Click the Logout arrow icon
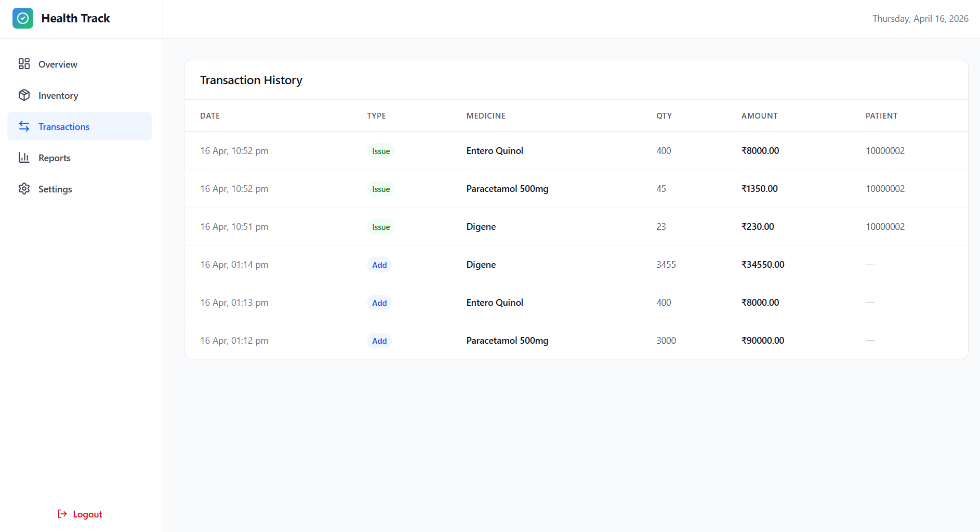Image resolution: width=980 pixels, height=532 pixels. click(x=62, y=514)
